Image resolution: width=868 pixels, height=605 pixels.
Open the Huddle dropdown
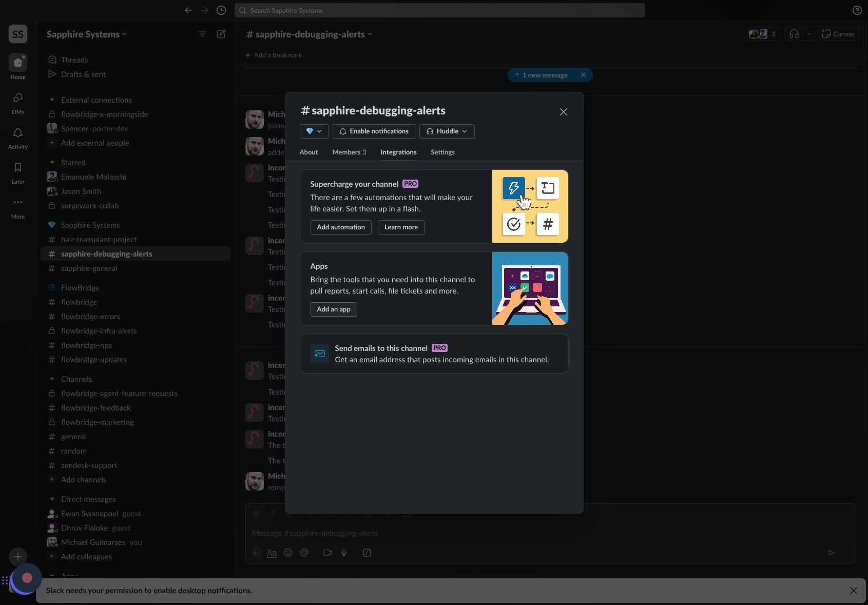click(x=447, y=131)
